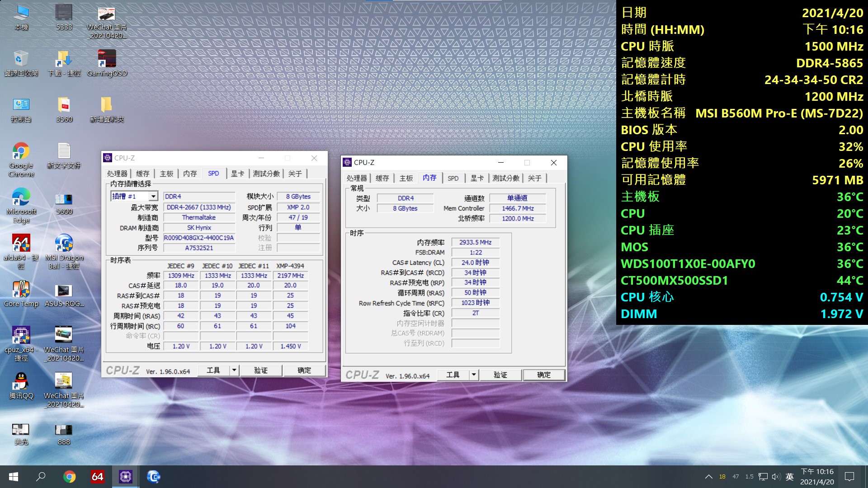Click the network tray icon
868x488 pixels.
point(763,477)
